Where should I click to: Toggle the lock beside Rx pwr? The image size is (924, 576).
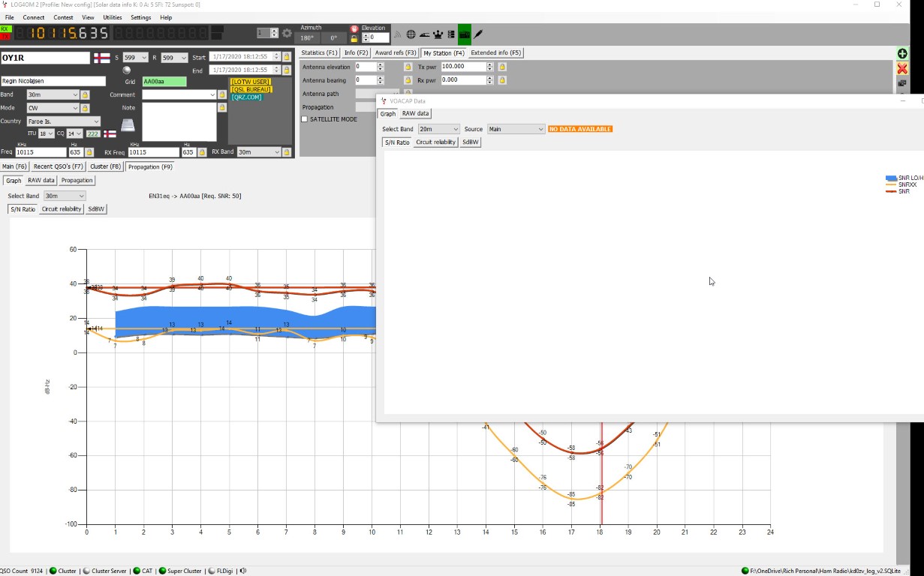pyautogui.click(x=502, y=80)
